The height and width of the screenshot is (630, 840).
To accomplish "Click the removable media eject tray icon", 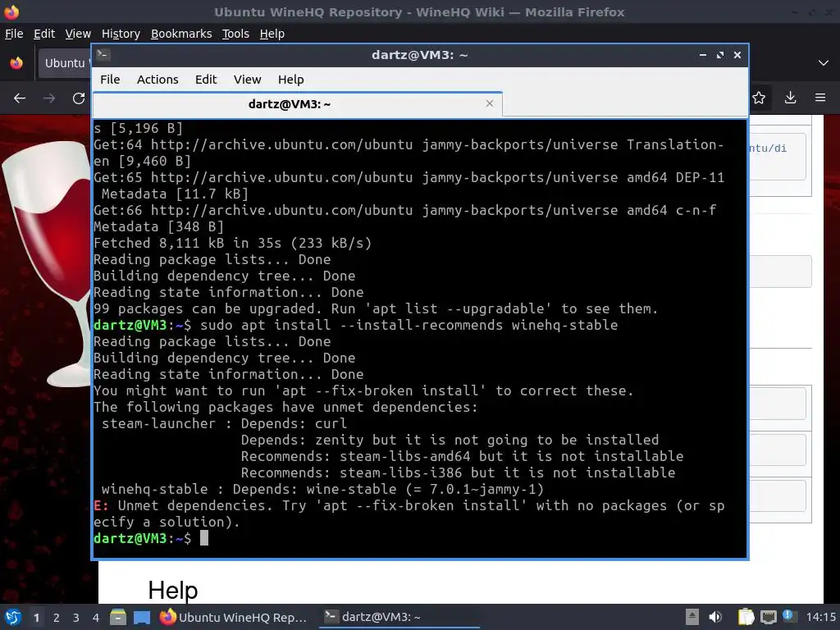I will coord(692,617).
